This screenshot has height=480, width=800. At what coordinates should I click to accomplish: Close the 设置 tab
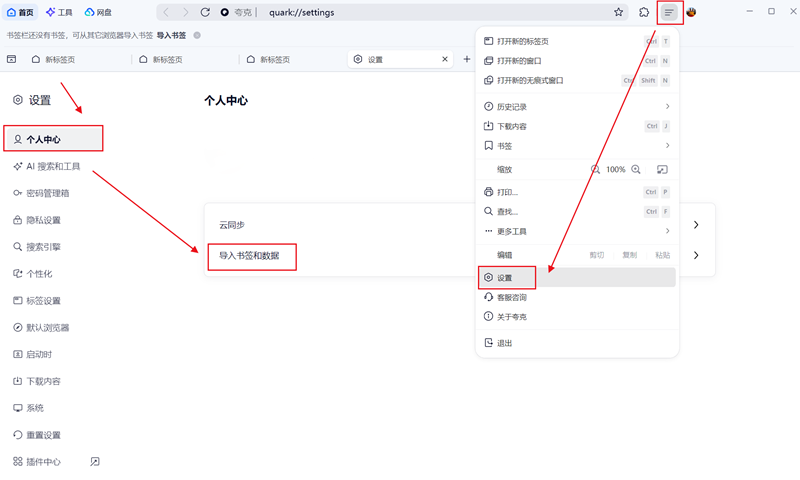coord(445,59)
